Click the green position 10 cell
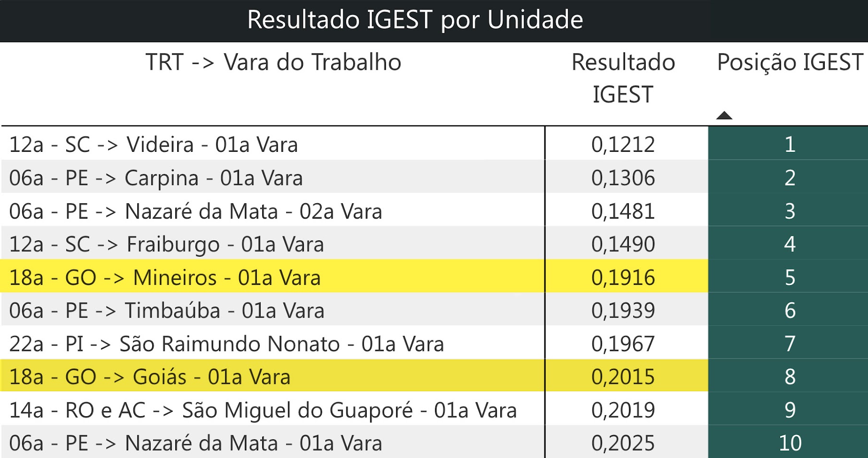Viewport: 868px width, 458px height. (x=790, y=443)
